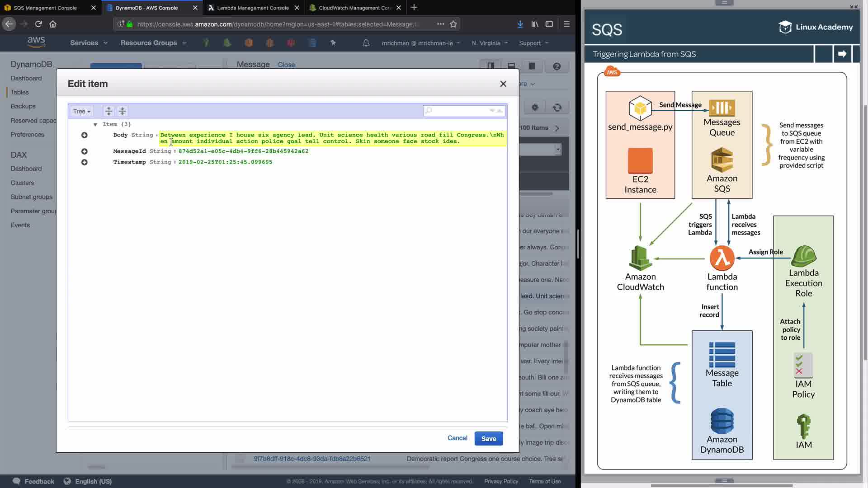Click the collapse all fields icon
868x488 pixels.
click(x=122, y=111)
